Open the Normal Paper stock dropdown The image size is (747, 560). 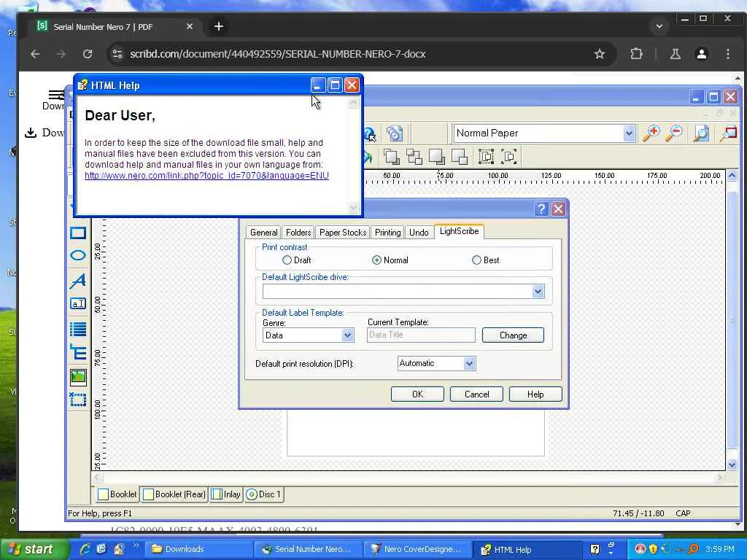(x=629, y=134)
